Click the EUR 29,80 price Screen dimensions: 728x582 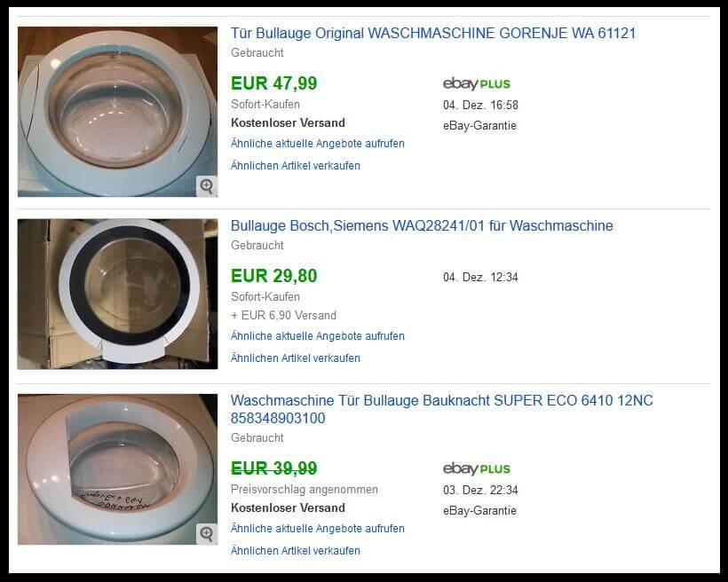(x=274, y=276)
